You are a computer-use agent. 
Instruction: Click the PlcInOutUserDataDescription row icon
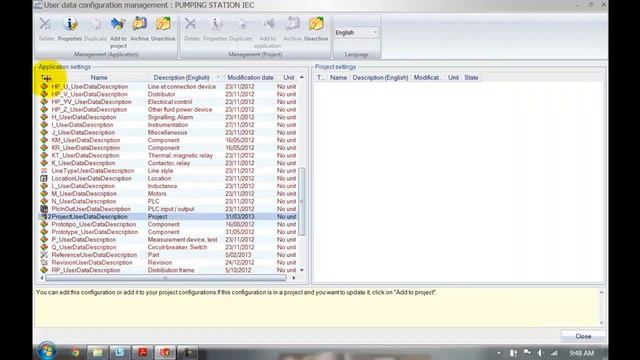tap(44, 209)
